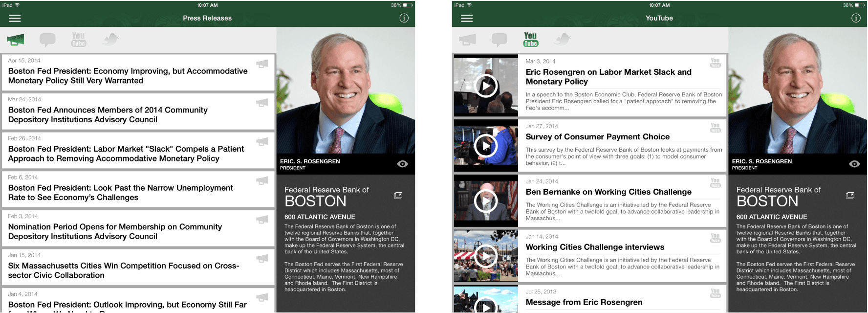Tap 600 ATLANTIC AVENUE in YouTube screen
This screenshot has height=313, width=868.
(772, 217)
